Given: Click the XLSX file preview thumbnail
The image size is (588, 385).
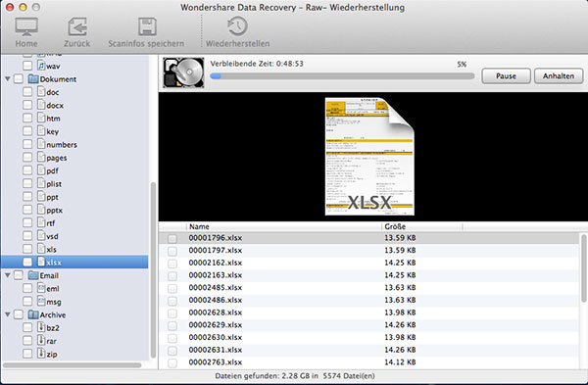Looking at the screenshot, I should 369,157.
